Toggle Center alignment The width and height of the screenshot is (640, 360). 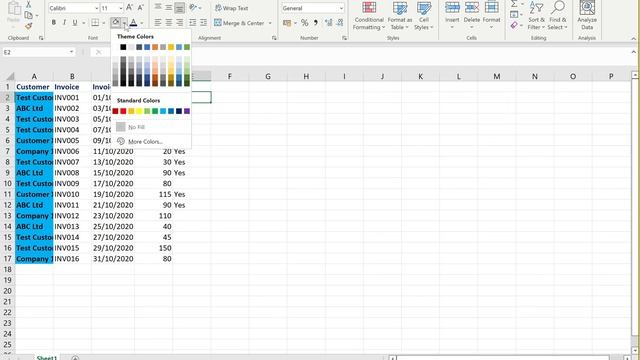pos(169,23)
